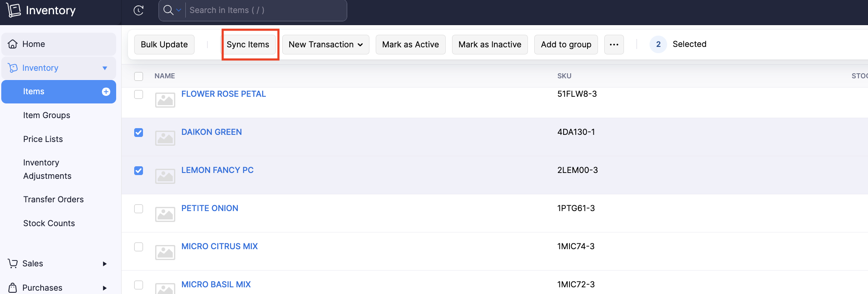Expand the Sales sidebar section
Screen dimensions: 868x294
pyautogui.click(x=105, y=264)
